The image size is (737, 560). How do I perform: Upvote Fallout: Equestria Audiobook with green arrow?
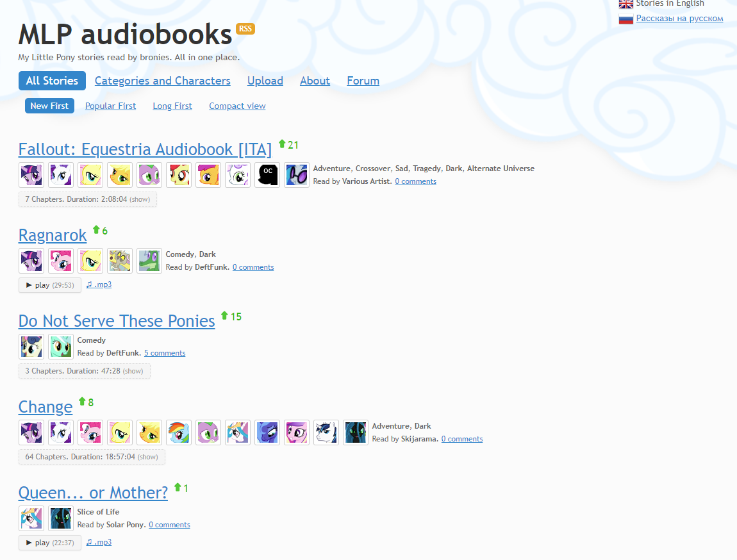[x=282, y=144]
